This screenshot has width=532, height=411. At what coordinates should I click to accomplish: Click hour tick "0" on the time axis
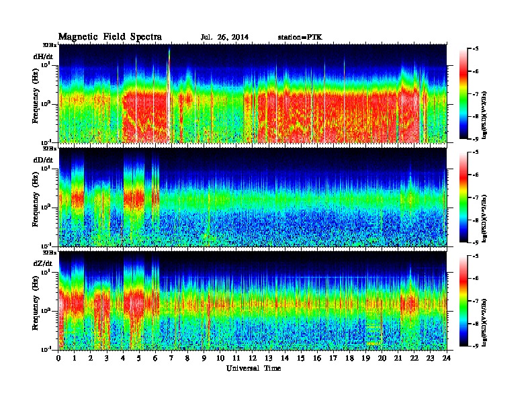(x=58, y=358)
